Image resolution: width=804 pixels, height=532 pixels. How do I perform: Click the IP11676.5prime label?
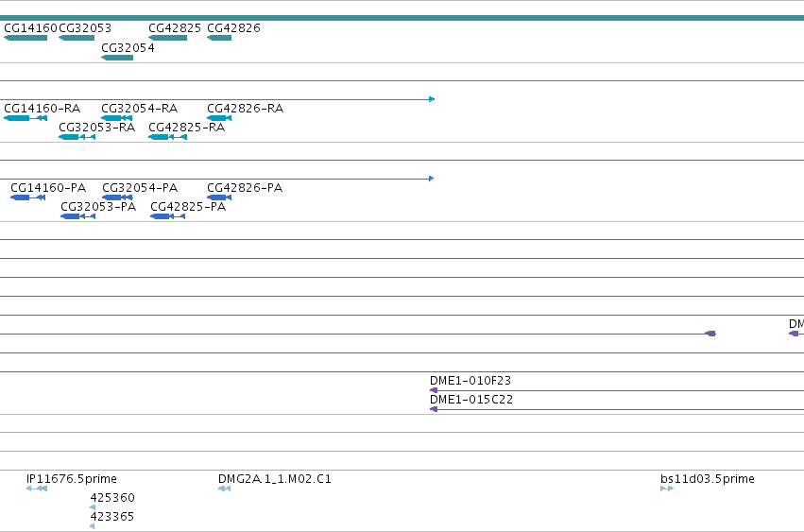(72, 479)
